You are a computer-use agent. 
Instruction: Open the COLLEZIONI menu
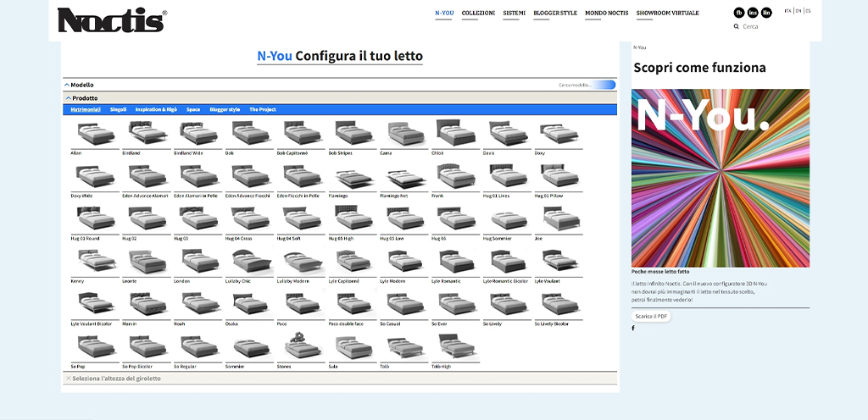(478, 13)
